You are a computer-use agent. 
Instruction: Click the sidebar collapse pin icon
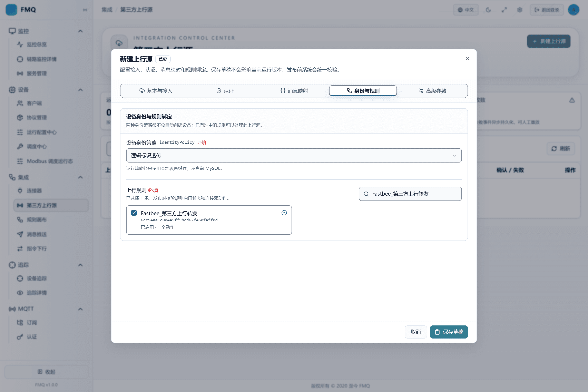pyautogui.click(x=85, y=10)
